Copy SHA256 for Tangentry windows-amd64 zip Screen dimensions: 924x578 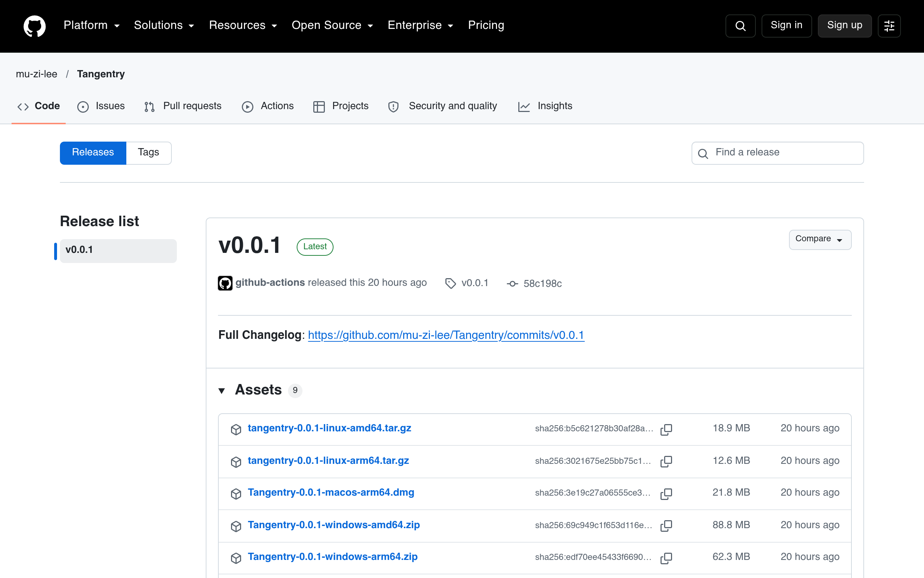[x=666, y=526]
